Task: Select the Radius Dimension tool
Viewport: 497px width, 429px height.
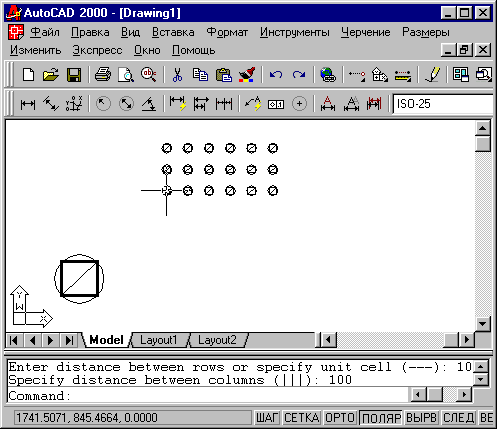Action: pyautogui.click(x=103, y=104)
